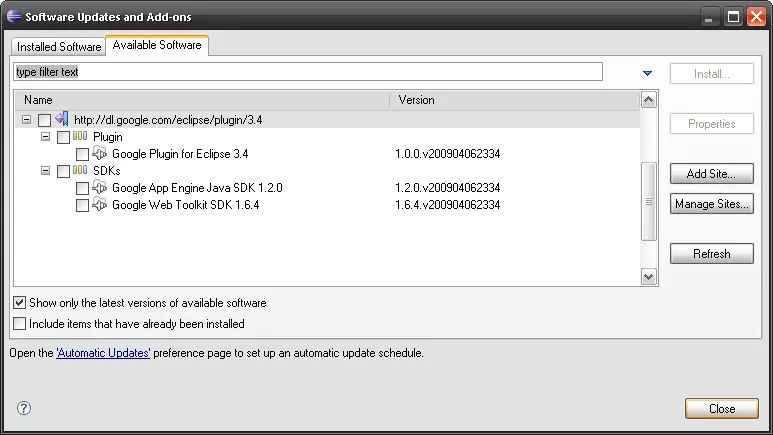773x435 pixels.
Task: Enable Include items already installed option
Action: (x=19, y=324)
